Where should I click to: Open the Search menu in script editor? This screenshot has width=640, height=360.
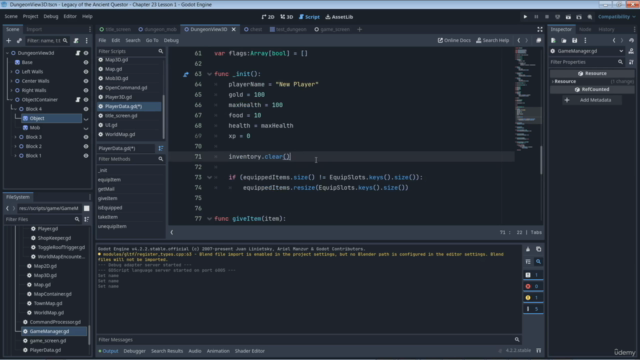(133, 40)
